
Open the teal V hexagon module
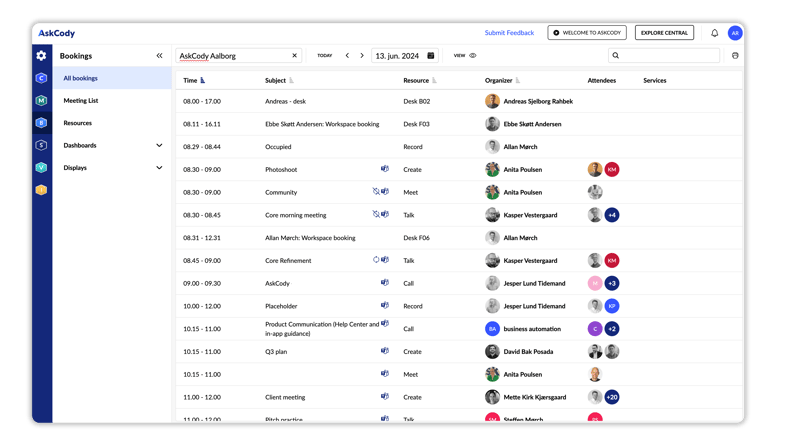pyautogui.click(x=41, y=167)
